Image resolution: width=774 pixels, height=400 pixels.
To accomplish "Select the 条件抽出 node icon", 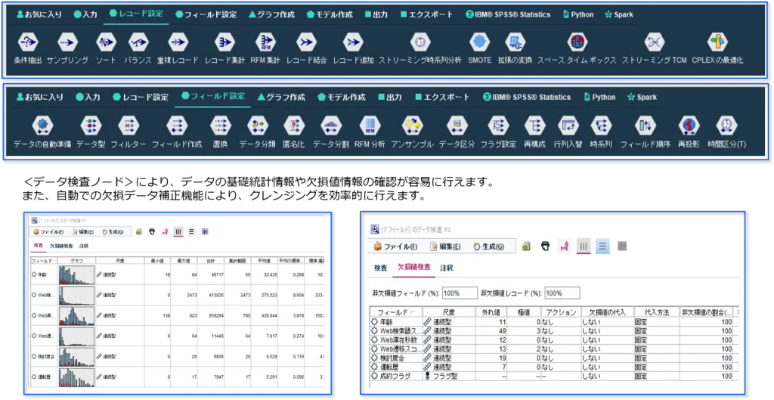I will tap(28, 42).
